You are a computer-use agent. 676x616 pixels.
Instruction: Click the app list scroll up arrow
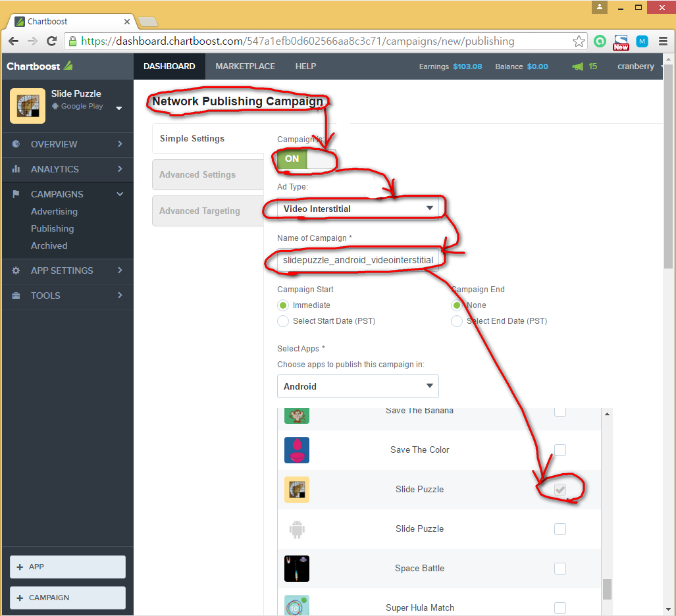click(x=607, y=414)
